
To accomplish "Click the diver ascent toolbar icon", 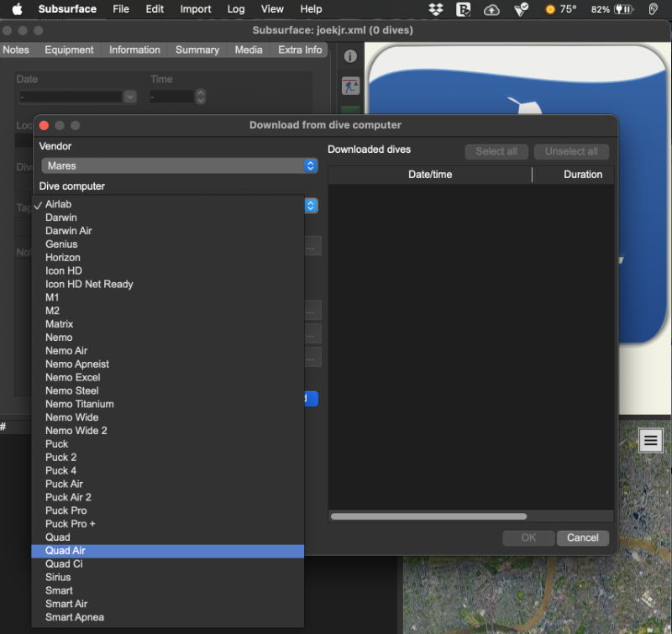I will point(350,86).
